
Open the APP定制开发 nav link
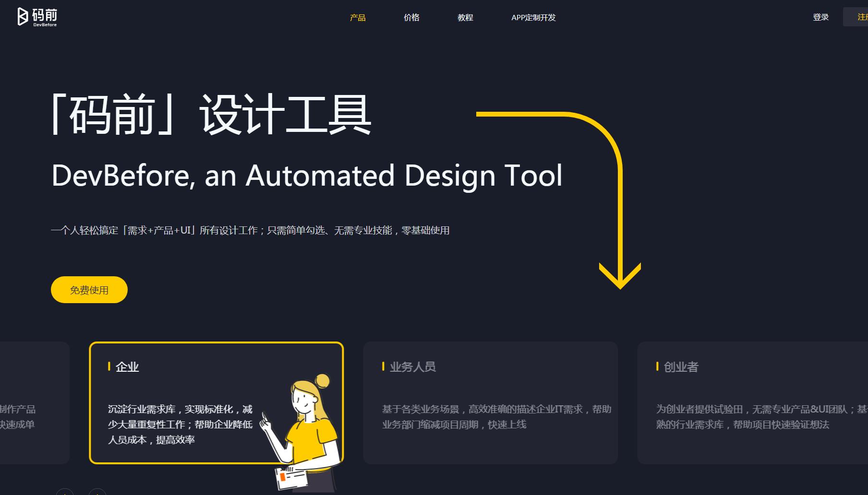(533, 18)
